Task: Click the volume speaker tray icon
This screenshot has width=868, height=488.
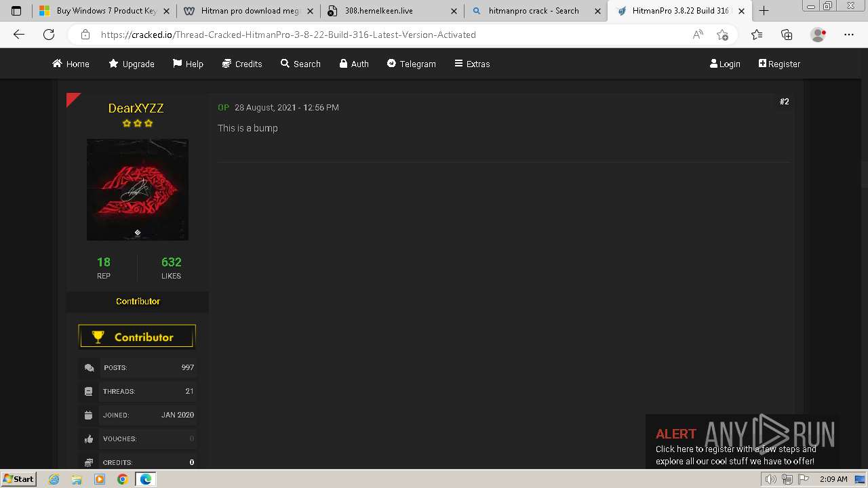Action: 771,479
